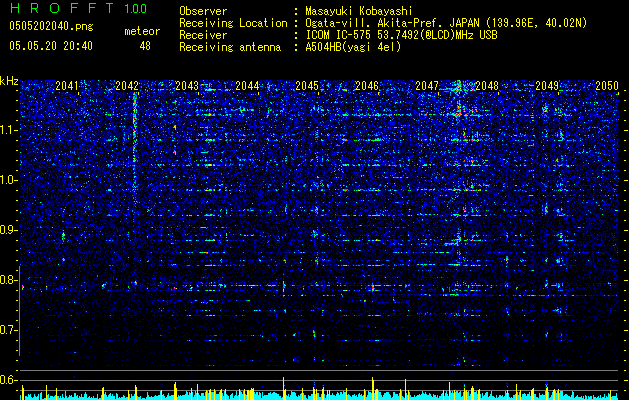Click the 2041 time marker
This screenshot has height=400, width=629.
click(x=67, y=86)
